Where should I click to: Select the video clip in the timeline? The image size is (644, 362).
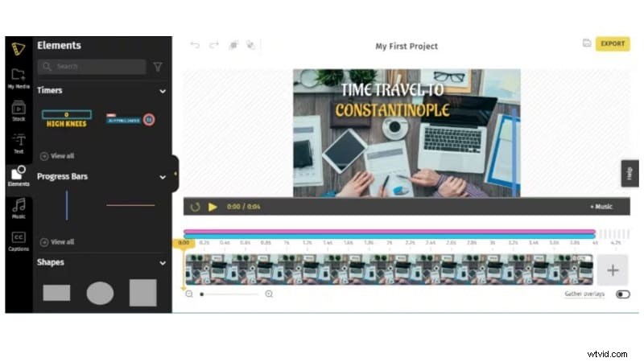click(390, 269)
